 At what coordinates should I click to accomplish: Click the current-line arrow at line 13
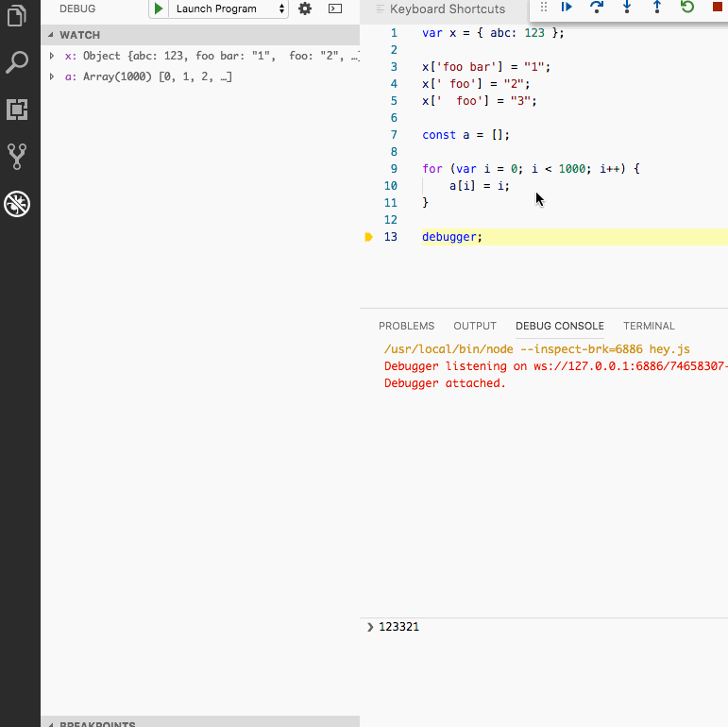coord(368,237)
